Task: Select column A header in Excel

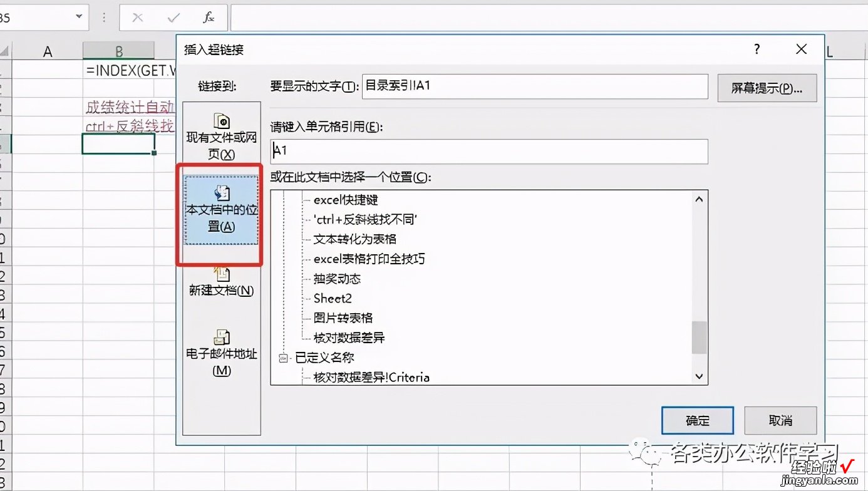Action: click(x=48, y=51)
